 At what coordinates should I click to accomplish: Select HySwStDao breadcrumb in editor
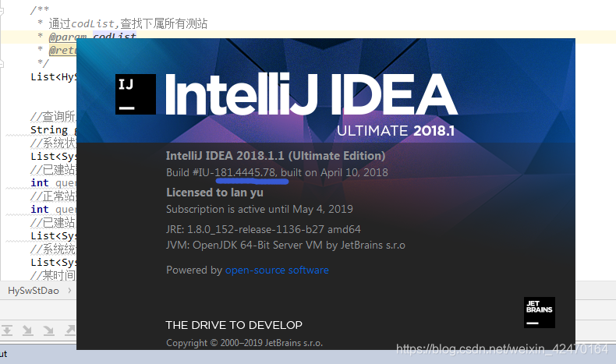(x=34, y=291)
